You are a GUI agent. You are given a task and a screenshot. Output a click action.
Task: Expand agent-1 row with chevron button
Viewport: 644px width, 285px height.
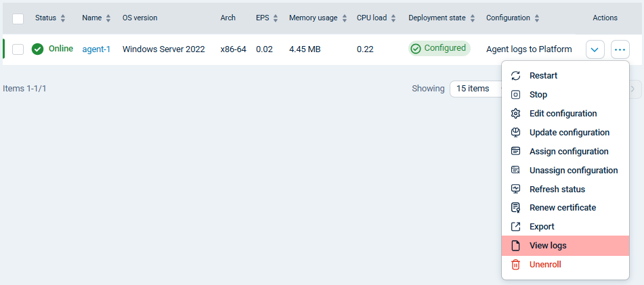(x=595, y=49)
